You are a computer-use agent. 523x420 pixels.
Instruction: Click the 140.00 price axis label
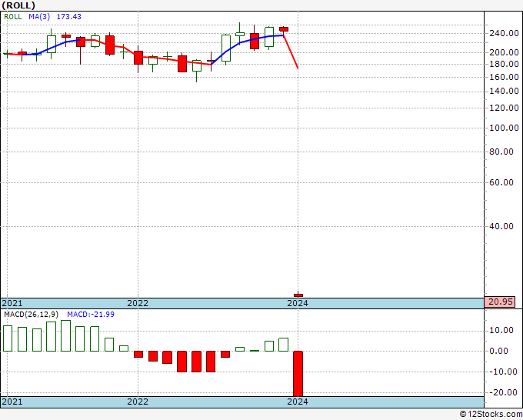[x=504, y=91]
